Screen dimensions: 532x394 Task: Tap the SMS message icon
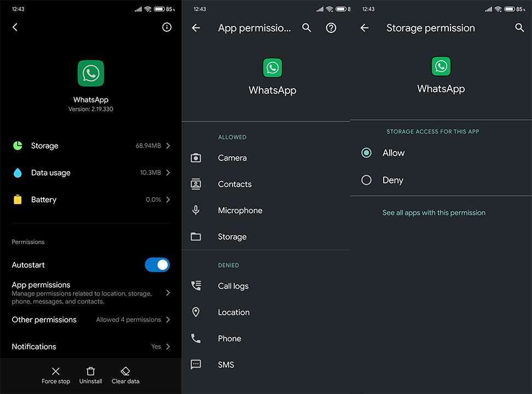click(x=196, y=364)
